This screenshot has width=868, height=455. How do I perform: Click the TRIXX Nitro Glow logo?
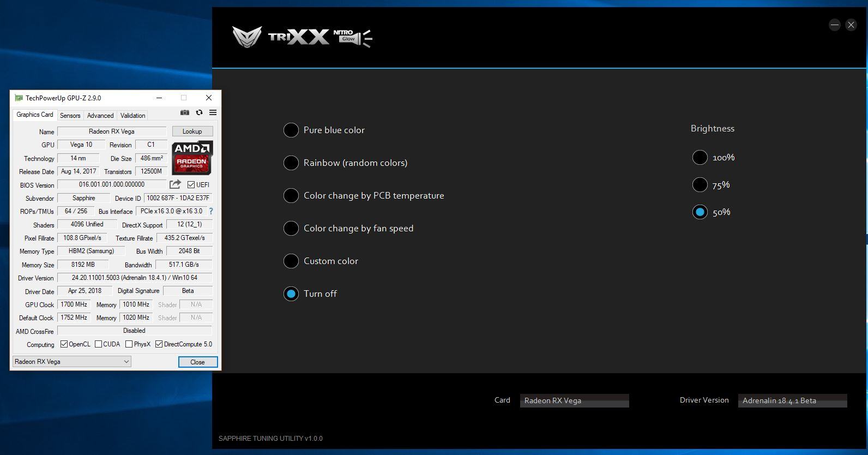[x=303, y=37]
